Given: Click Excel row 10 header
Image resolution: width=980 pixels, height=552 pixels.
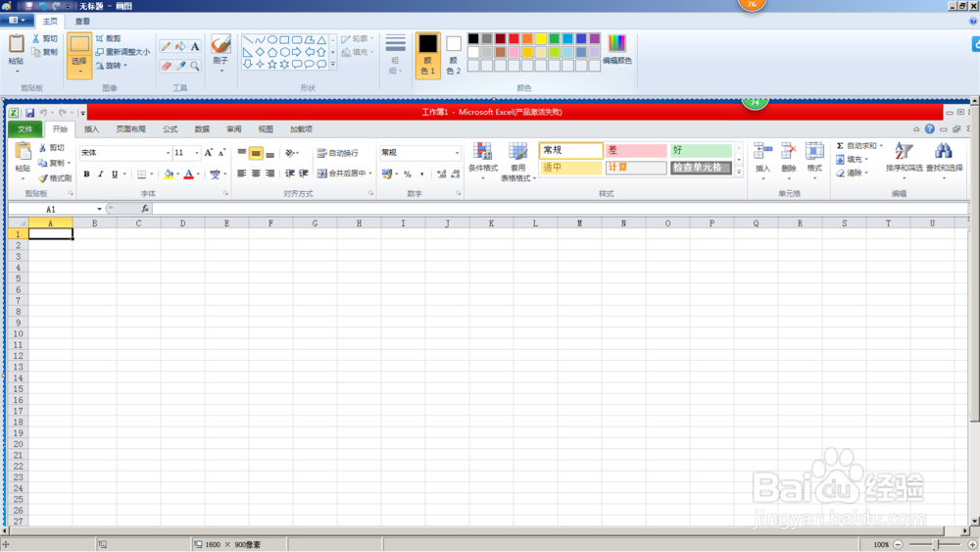Looking at the screenshot, I should point(18,333).
